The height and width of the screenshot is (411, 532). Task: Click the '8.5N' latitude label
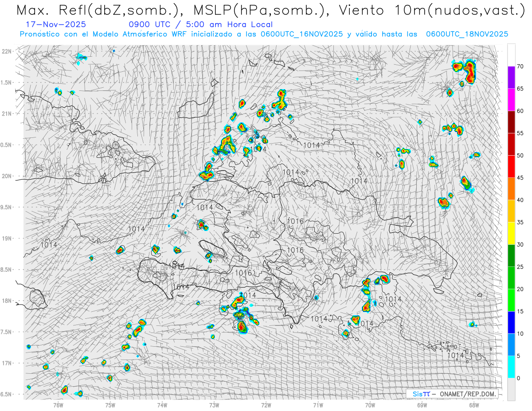click(x=7, y=270)
